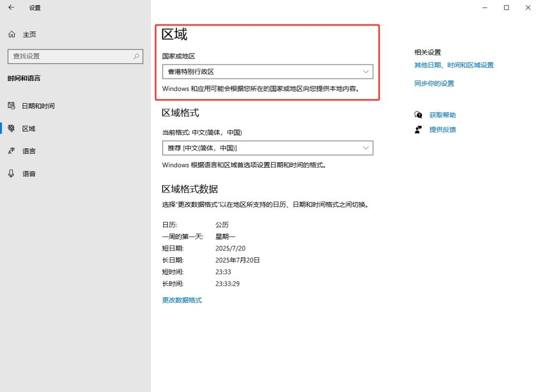Open the 其他日期、时间和区域设置 link
Image resolution: width=539 pixels, height=392 pixels.
[x=454, y=65]
